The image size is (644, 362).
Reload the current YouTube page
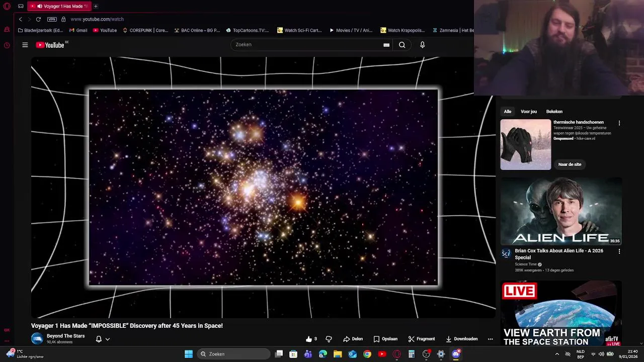click(38, 19)
